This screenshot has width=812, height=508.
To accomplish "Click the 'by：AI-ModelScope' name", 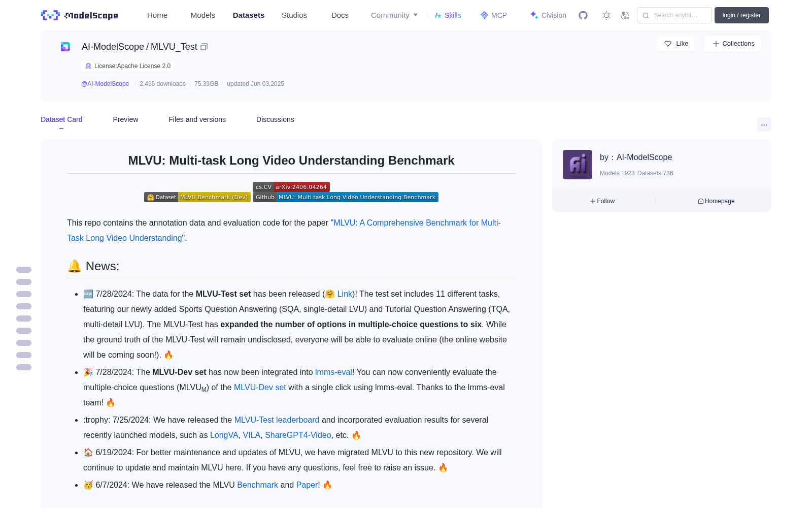I will pyautogui.click(x=636, y=157).
